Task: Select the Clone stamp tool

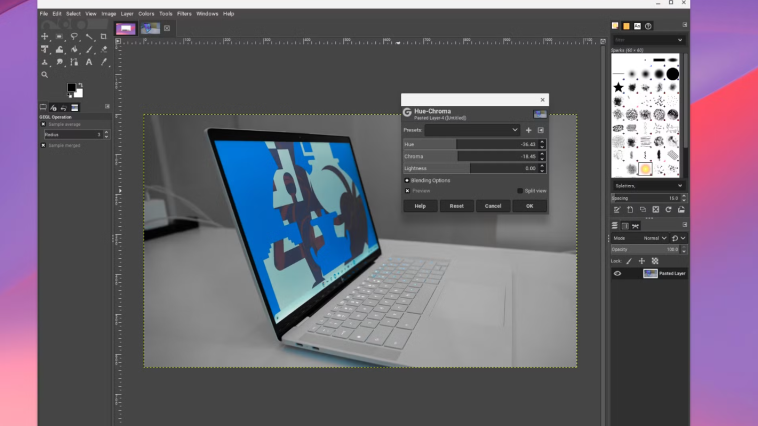Action: (44, 62)
